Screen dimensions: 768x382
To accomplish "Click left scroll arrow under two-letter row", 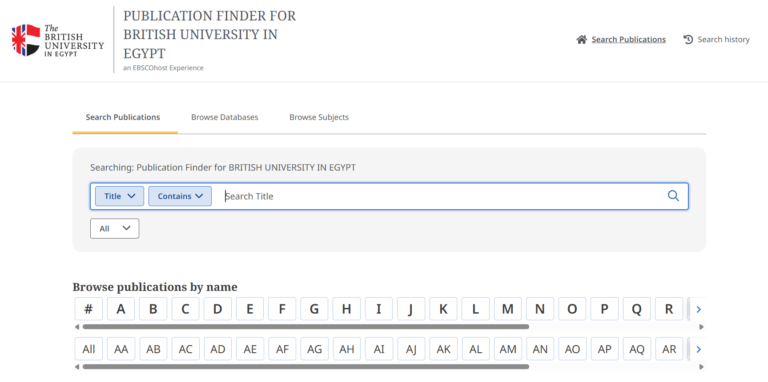I will tap(77, 366).
